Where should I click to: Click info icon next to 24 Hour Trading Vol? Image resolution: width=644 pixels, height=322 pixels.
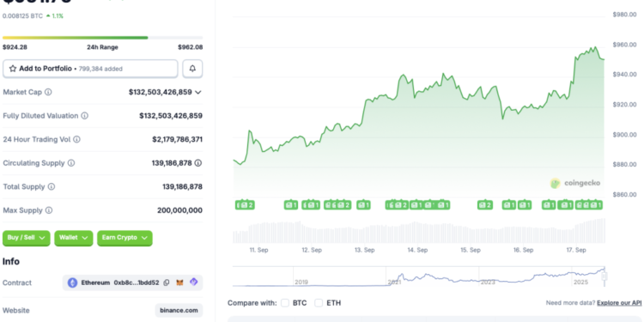click(76, 140)
